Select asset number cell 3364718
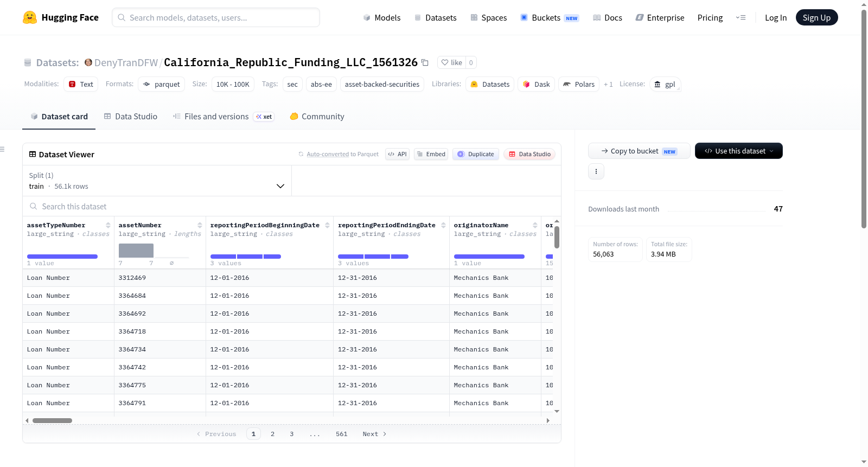The height and width of the screenshot is (467, 868). coord(159,331)
